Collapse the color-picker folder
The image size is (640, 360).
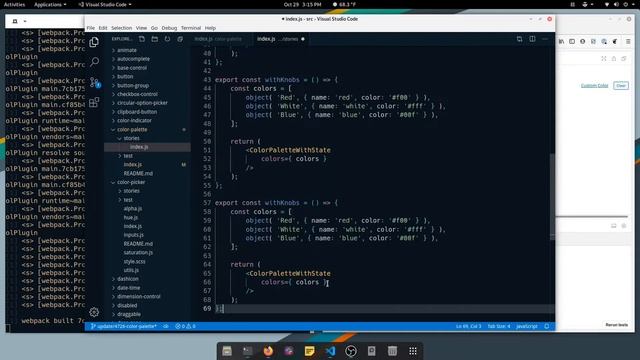[131, 182]
